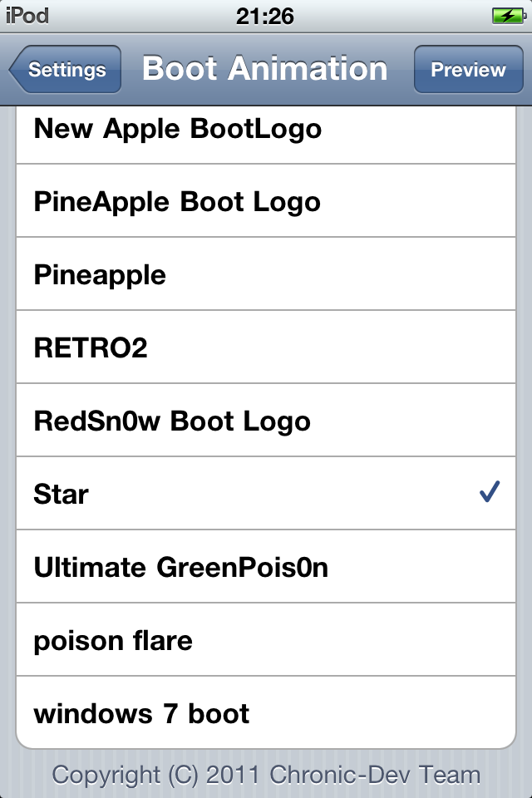This screenshot has width=532, height=798.
Task: Go back to Settings
Action: click(x=65, y=70)
